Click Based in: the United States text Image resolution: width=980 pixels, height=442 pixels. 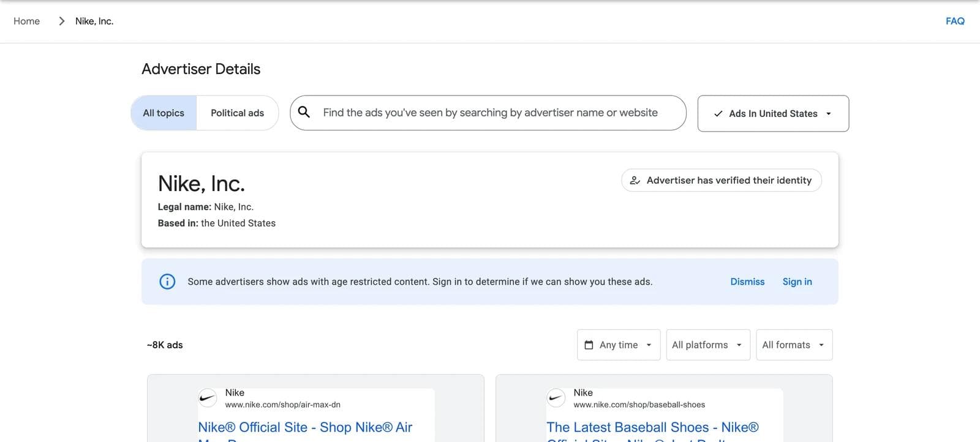point(217,223)
